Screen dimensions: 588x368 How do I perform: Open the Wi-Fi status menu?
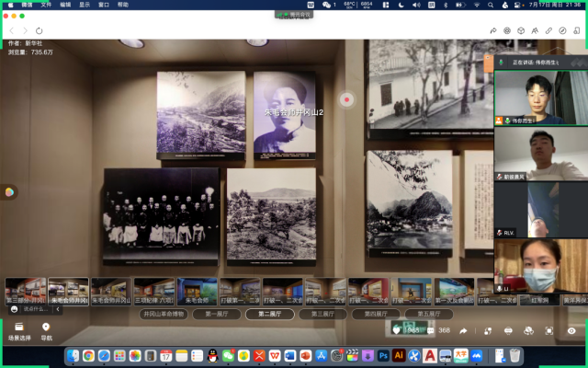point(477,5)
